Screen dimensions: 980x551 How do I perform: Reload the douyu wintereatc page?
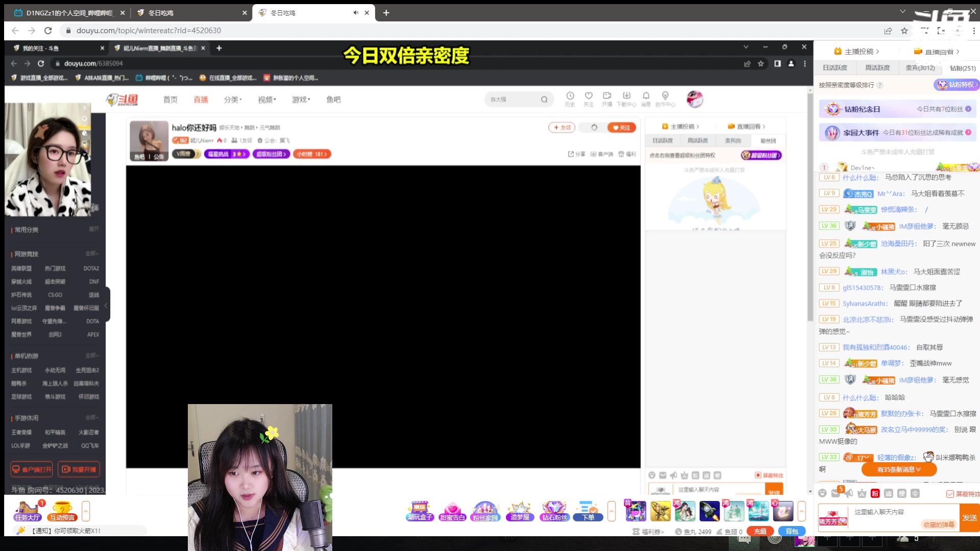48,31
